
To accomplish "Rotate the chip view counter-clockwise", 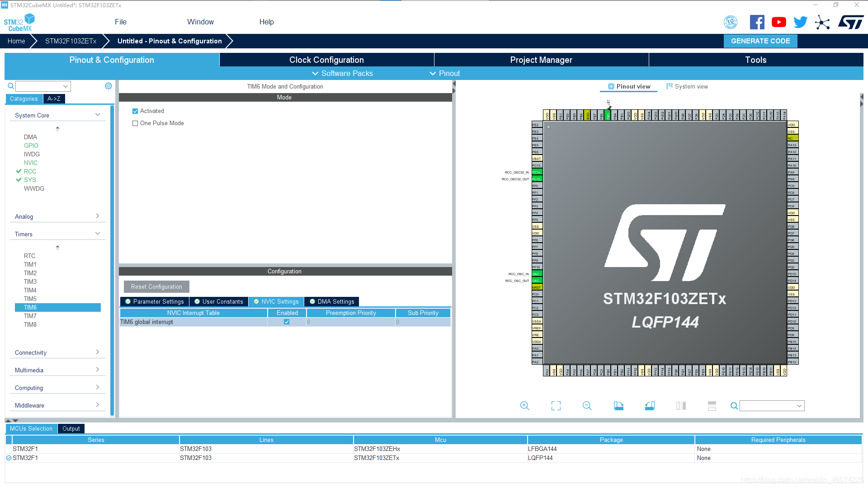I will tap(650, 406).
